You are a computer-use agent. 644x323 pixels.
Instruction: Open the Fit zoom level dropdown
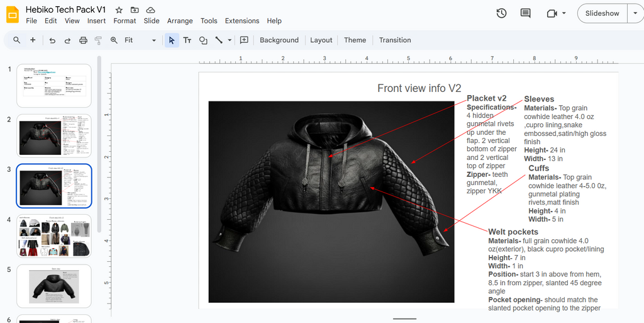click(140, 40)
